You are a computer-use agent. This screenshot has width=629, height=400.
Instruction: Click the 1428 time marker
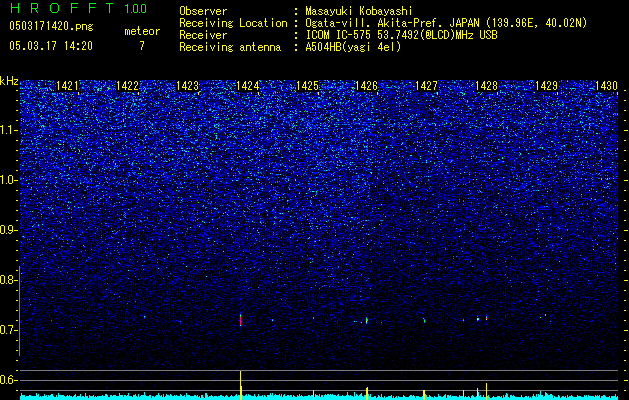(x=487, y=86)
